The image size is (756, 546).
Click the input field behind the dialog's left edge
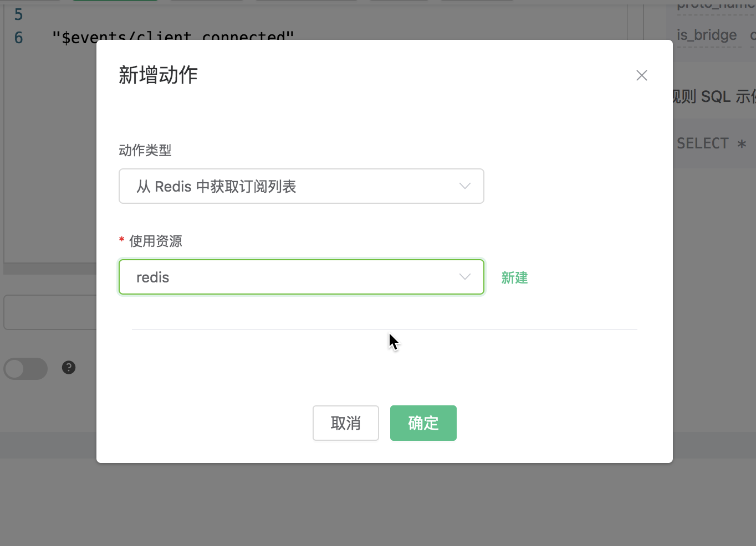click(50, 312)
